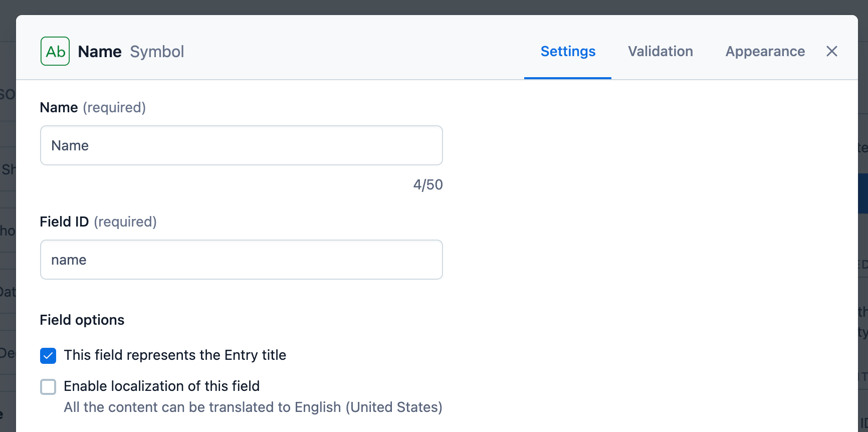Click the 'Field options' heading
The width and height of the screenshot is (868, 432).
click(x=82, y=320)
